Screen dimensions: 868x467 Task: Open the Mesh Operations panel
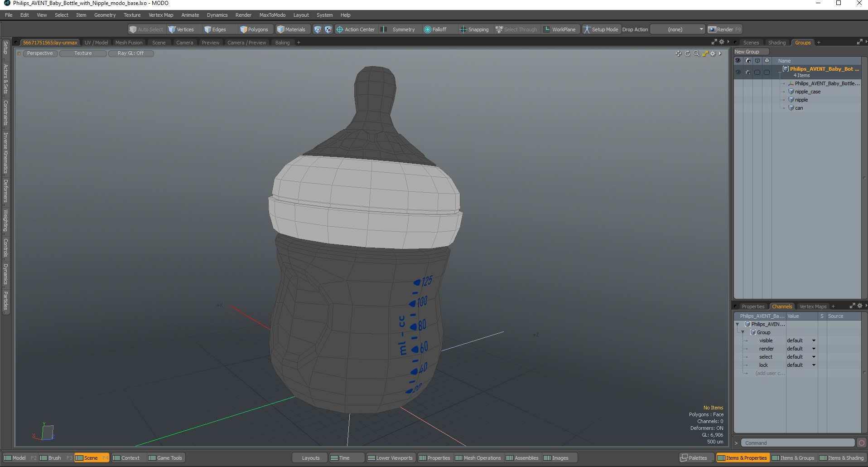[x=478, y=458]
